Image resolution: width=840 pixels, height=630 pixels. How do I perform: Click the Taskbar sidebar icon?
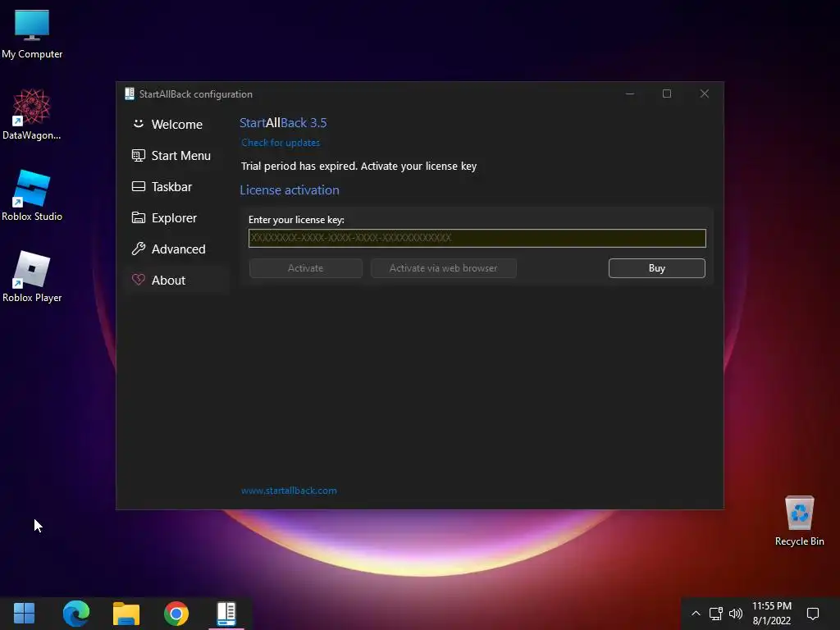[x=138, y=186]
